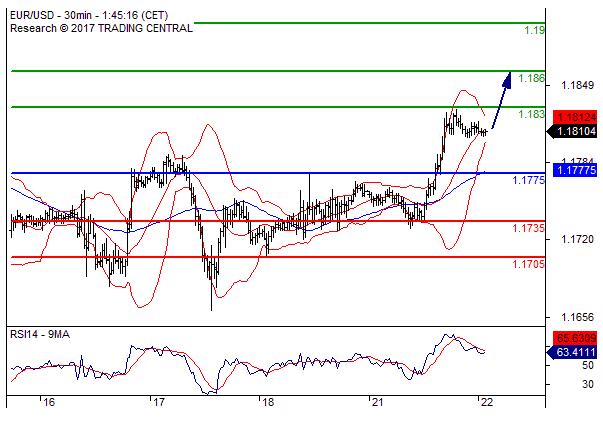
Task: Click the 'Research © 2017 TRADING CENTRAL' text
Action: (x=101, y=28)
